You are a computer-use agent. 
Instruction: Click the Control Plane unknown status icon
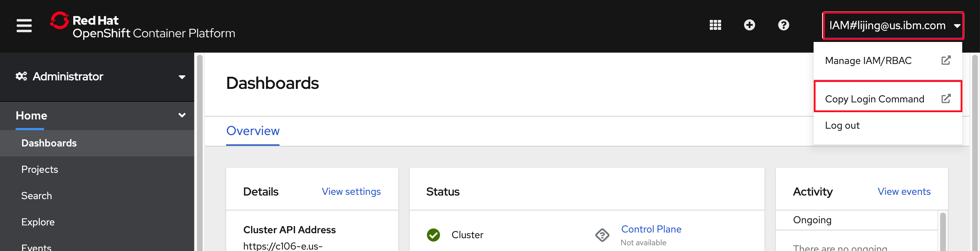click(x=602, y=235)
